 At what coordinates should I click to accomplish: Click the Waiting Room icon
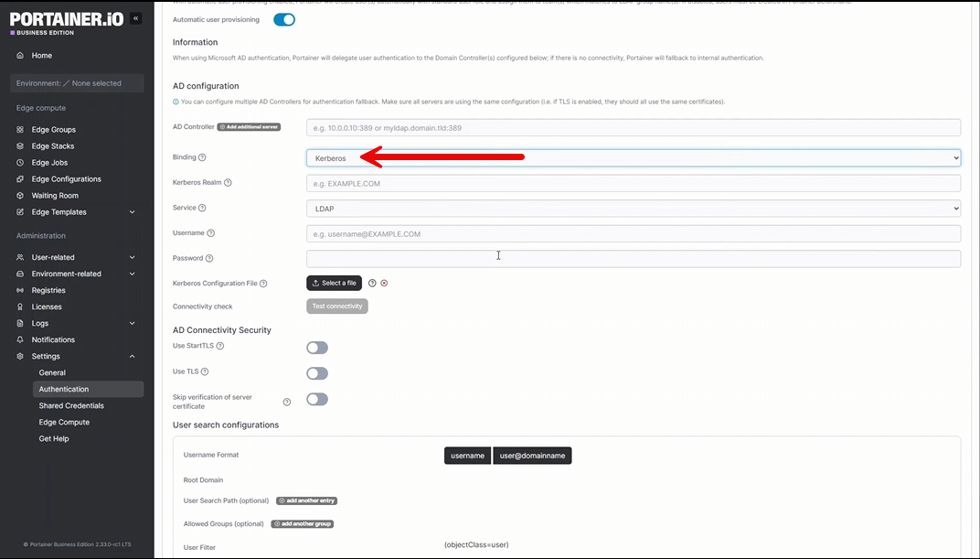(20, 195)
